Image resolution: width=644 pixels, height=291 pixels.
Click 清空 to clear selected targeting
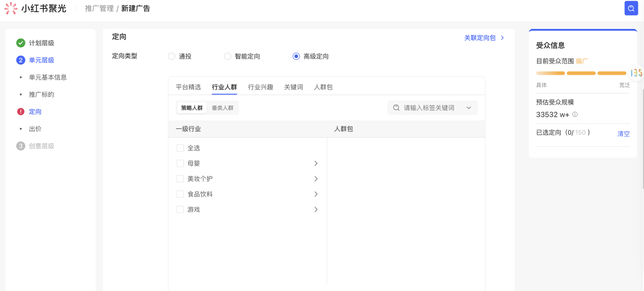(624, 134)
